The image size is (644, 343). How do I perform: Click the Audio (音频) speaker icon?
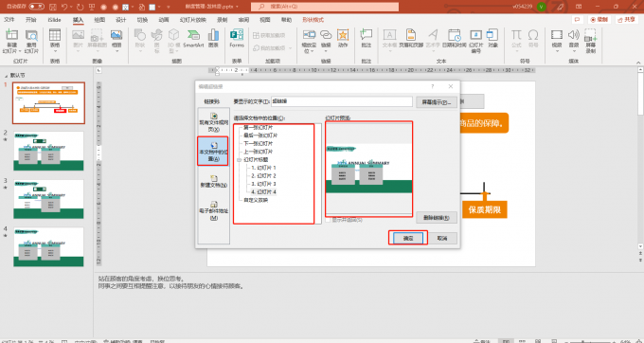(x=573, y=35)
